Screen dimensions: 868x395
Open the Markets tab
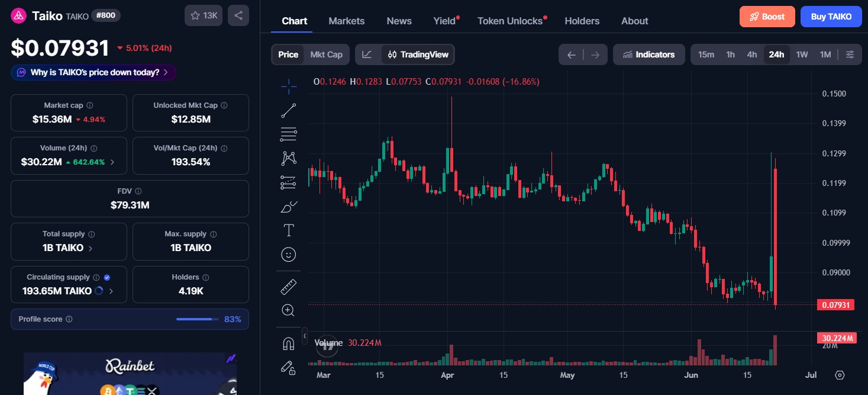[347, 21]
